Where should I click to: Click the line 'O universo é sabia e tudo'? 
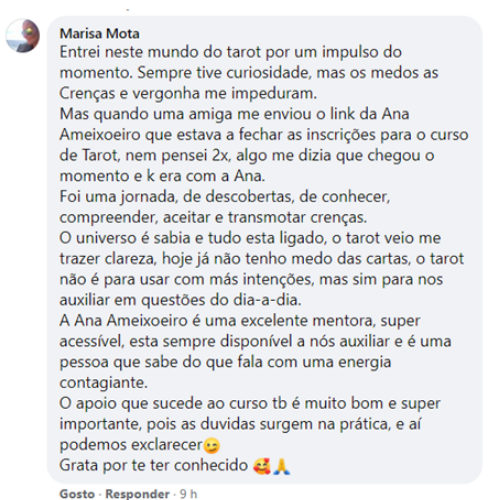click(250, 238)
